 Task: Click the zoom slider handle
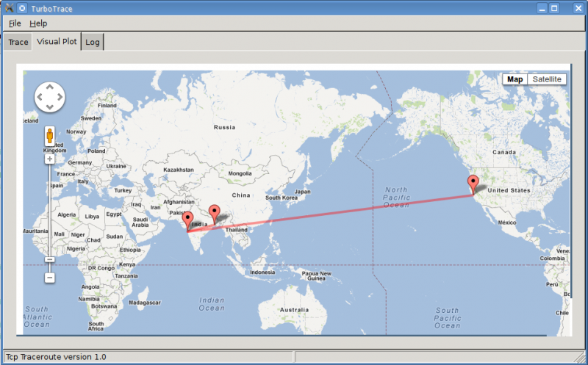point(50,259)
